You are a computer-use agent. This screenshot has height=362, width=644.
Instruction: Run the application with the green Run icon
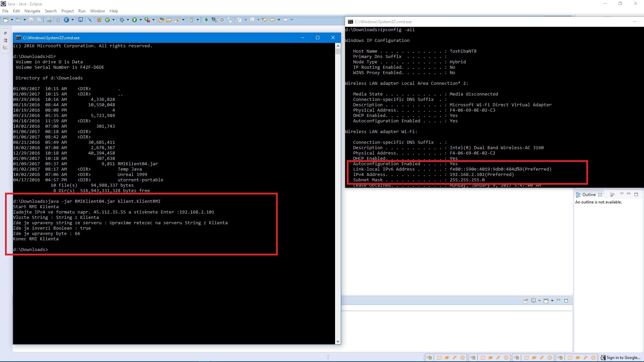(x=135, y=20)
